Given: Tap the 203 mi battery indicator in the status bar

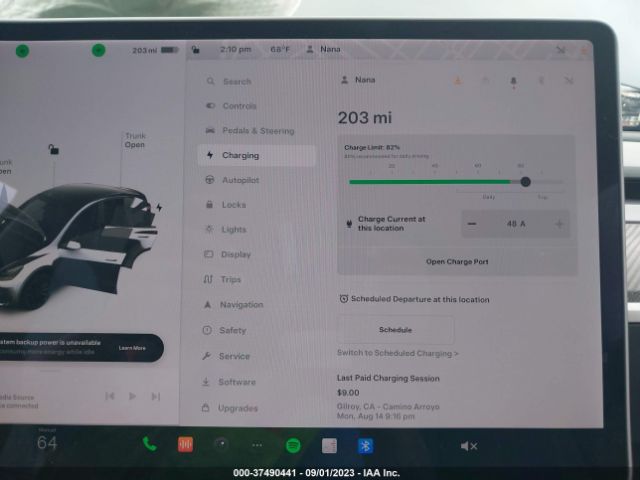Looking at the screenshot, I should click(x=155, y=50).
